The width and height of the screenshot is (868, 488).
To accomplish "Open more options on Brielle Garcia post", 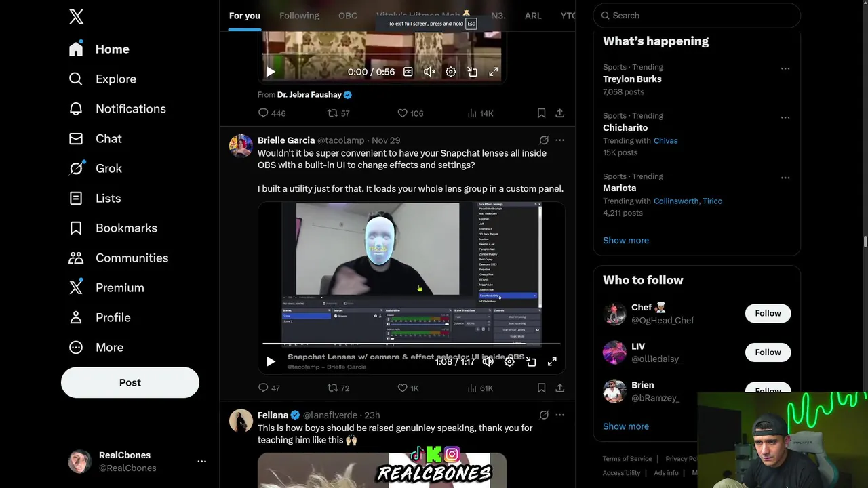I will [560, 140].
